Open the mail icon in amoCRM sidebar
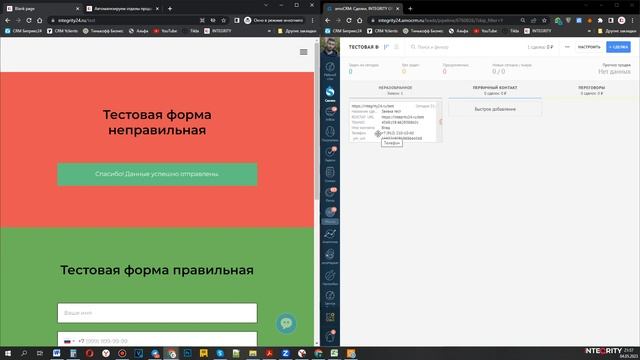The height and width of the screenshot is (360, 640). 330,194
